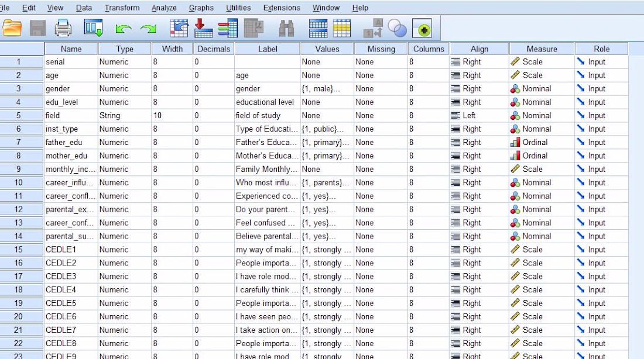Open the Graphs menu
The height and width of the screenshot is (359, 644).
[201, 8]
